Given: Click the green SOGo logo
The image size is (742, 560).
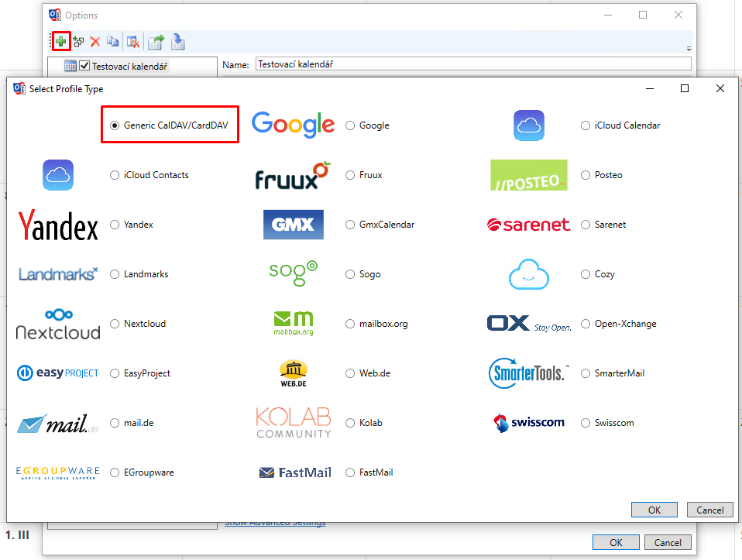Looking at the screenshot, I should [x=294, y=273].
